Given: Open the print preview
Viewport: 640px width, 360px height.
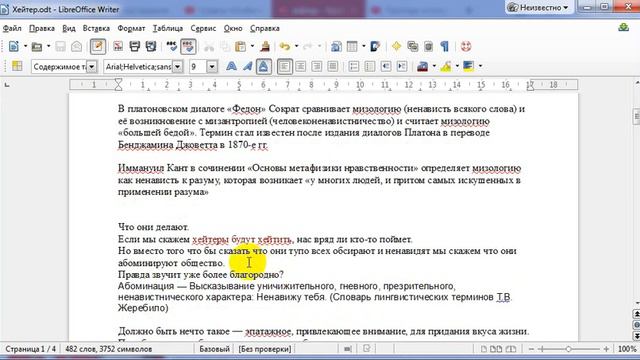Looking at the screenshot, I should click(151, 47).
